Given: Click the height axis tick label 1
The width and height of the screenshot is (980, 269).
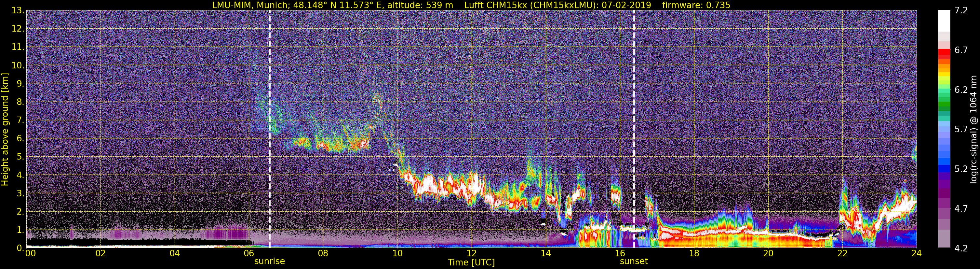Looking at the screenshot, I should [20, 230].
